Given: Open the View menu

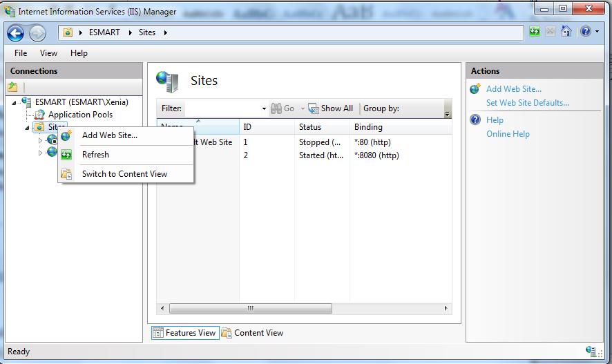Looking at the screenshot, I should [48, 53].
